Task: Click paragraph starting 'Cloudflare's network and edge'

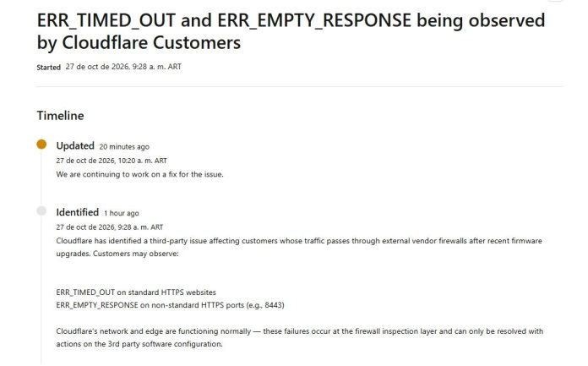Action: [300, 337]
